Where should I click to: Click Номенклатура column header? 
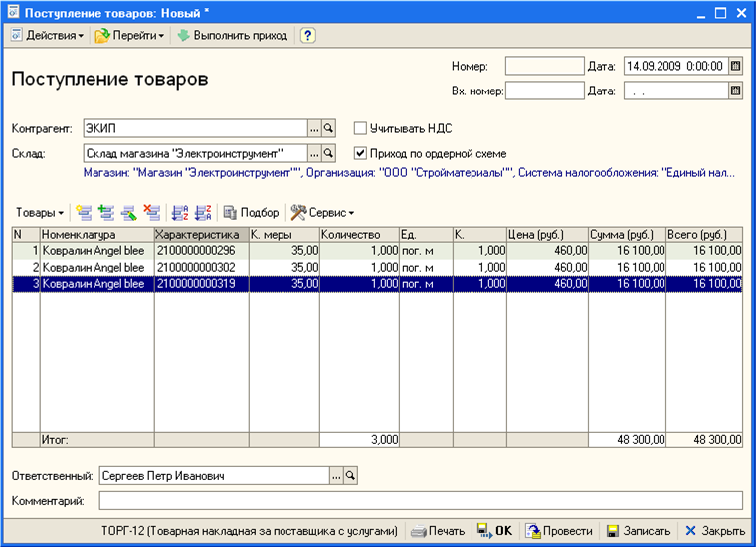coord(96,235)
